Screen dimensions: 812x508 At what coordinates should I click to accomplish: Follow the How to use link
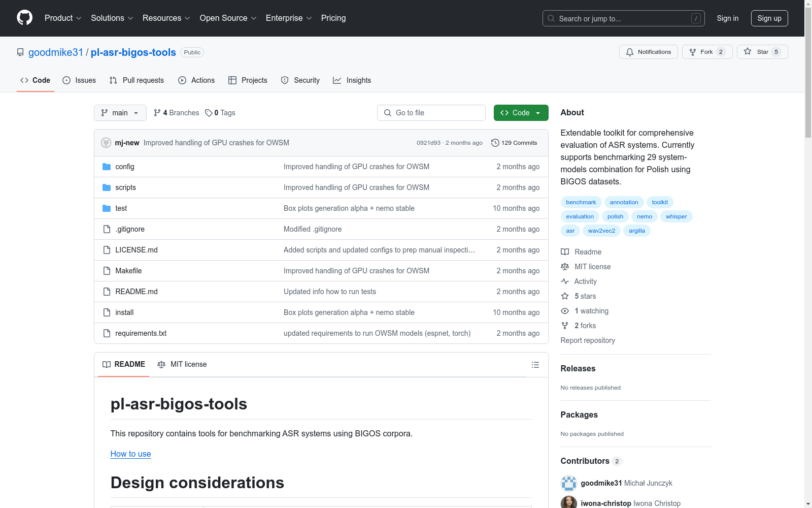(x=131, y=454)
